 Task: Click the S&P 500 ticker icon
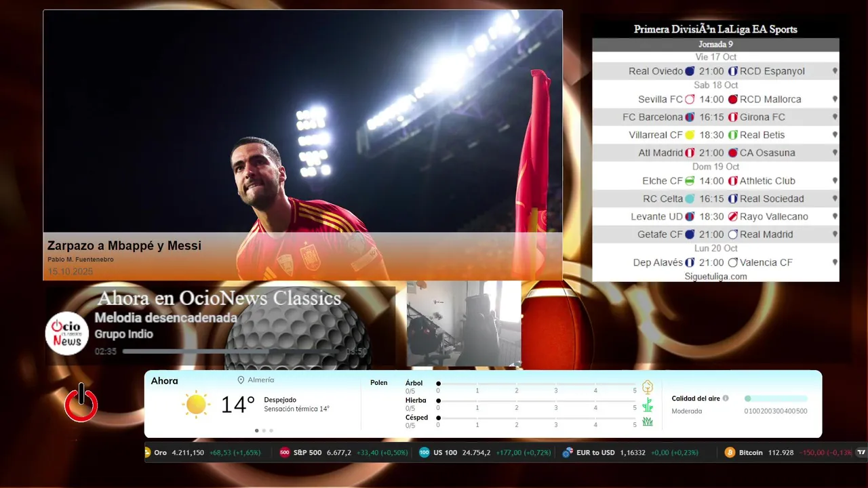(285, 453)
